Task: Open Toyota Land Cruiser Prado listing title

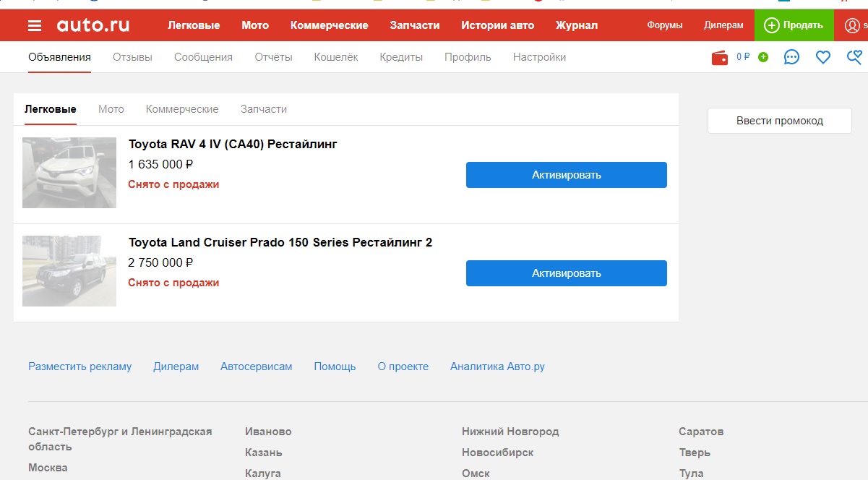Action: coord(280,242)
